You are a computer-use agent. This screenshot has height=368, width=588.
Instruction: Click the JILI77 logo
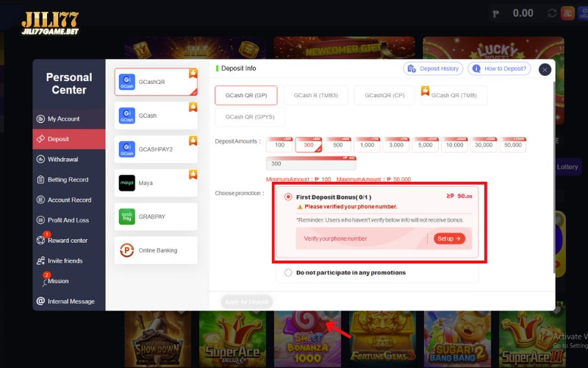pyautogui.click(x=50, y=24)
